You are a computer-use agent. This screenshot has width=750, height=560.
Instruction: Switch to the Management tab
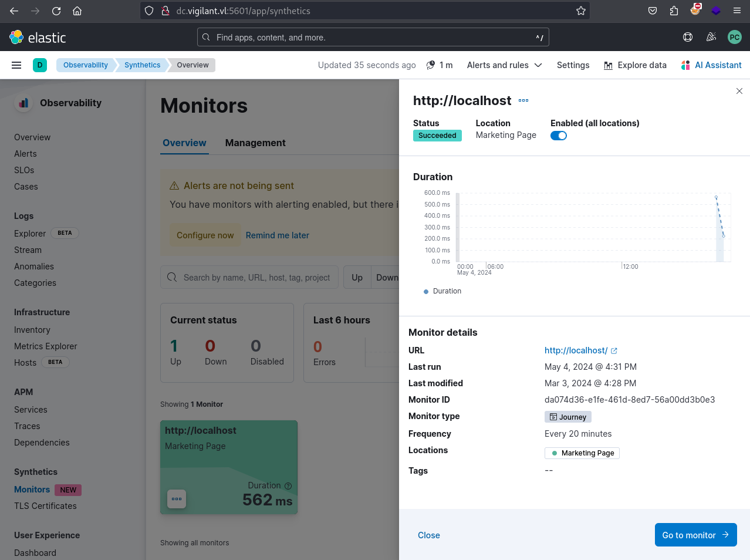(255, 143)
